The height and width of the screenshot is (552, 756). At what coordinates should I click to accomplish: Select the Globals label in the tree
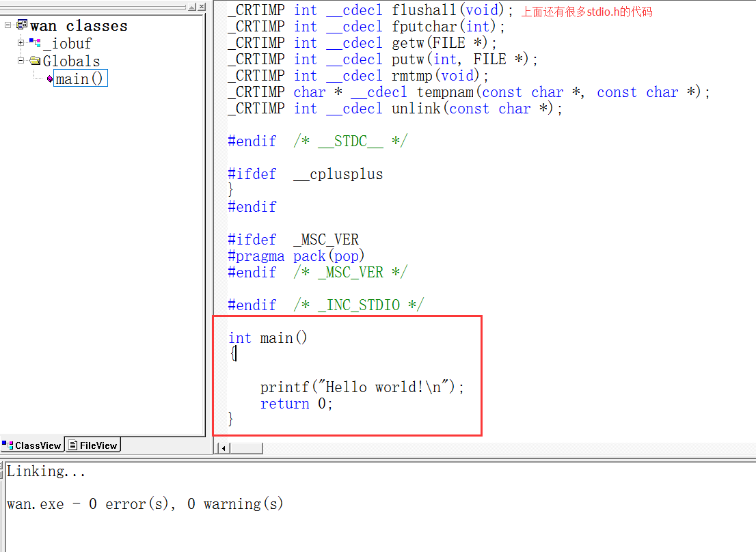(71, 61)
